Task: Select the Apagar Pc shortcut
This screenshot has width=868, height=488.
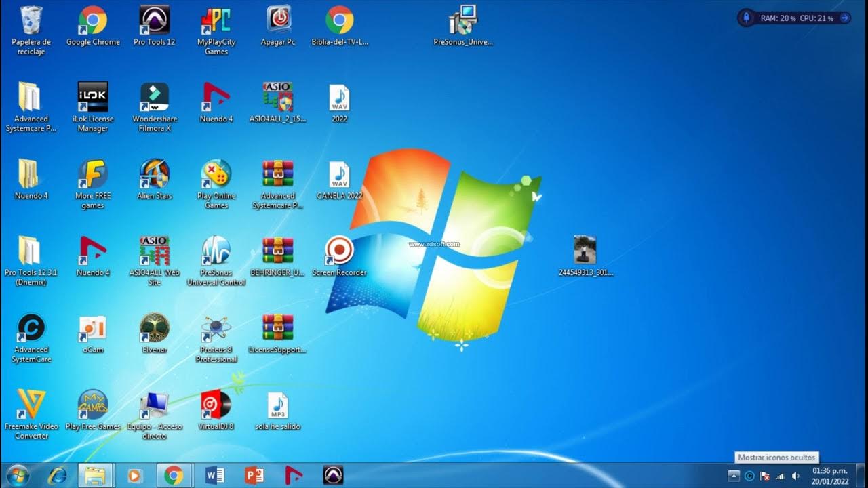Action: click(278, 26)
